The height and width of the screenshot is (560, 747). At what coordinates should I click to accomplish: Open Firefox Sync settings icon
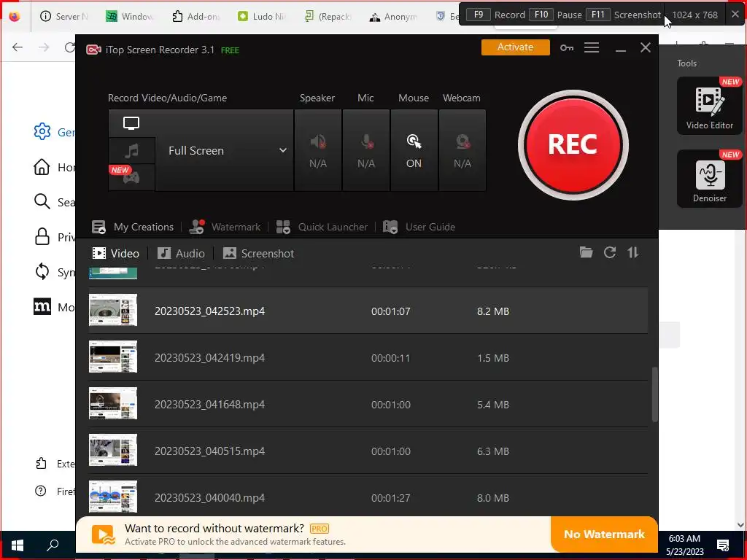(42, 271)
